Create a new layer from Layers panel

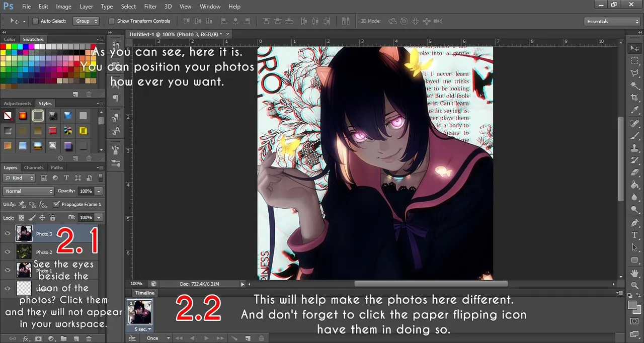[x=76, y=338]
